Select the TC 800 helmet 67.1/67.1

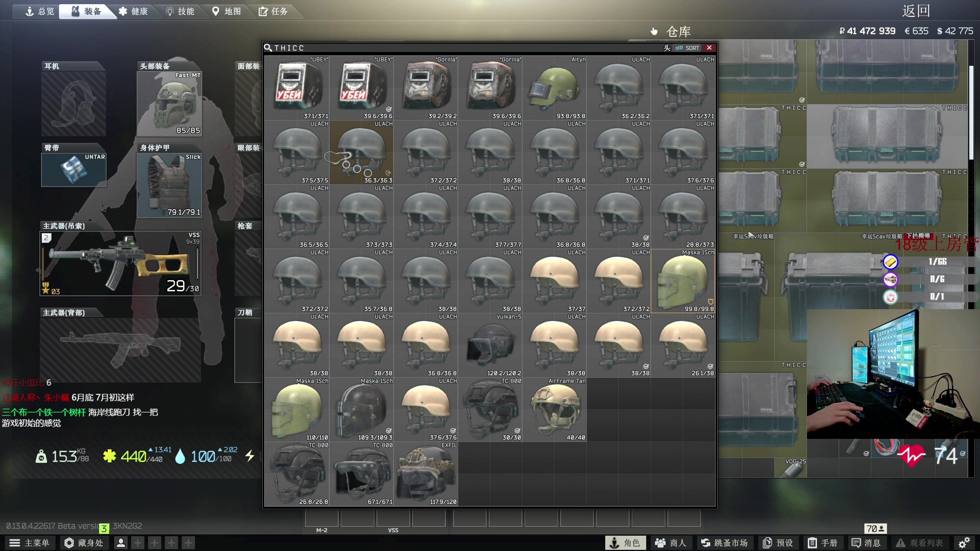click(361, 474)
